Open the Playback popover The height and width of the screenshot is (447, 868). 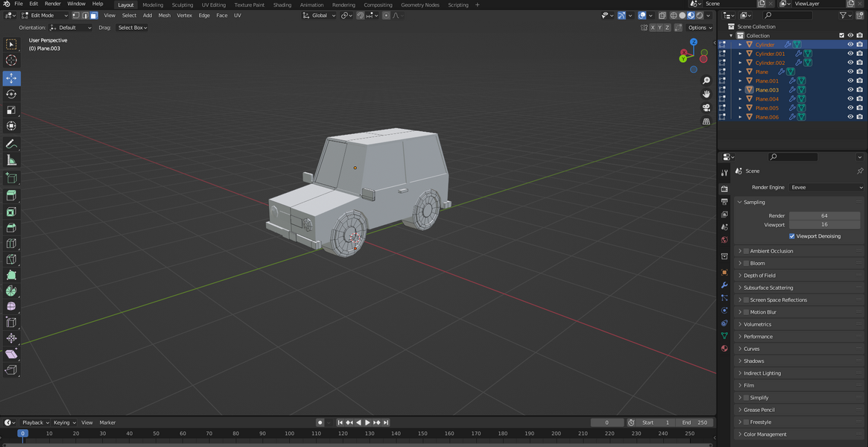[x=36, y=422]
